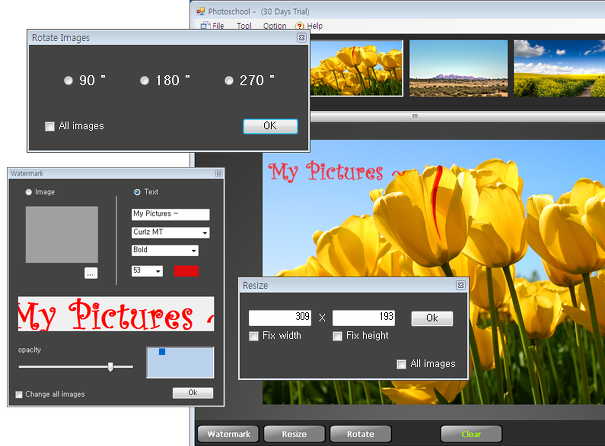The height and width of the screenshot is (446, 605).
Task: Close the Rotate Images dialog
Action: pyautogui.click(x=302, y=38)
